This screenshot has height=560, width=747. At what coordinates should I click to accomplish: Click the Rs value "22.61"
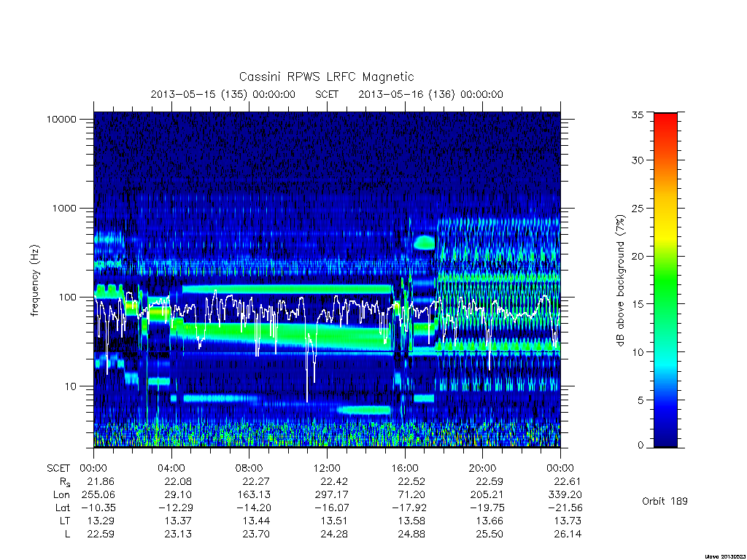(568, 481)
